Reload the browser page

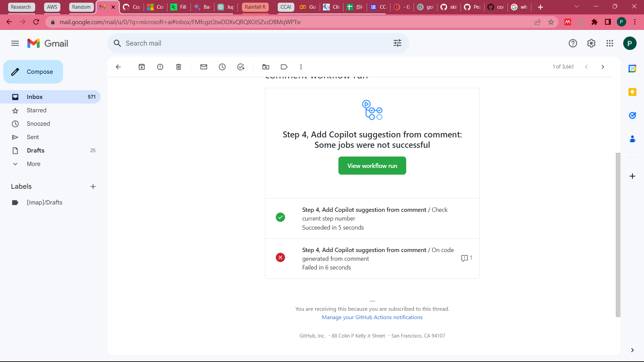coord(36,22)
